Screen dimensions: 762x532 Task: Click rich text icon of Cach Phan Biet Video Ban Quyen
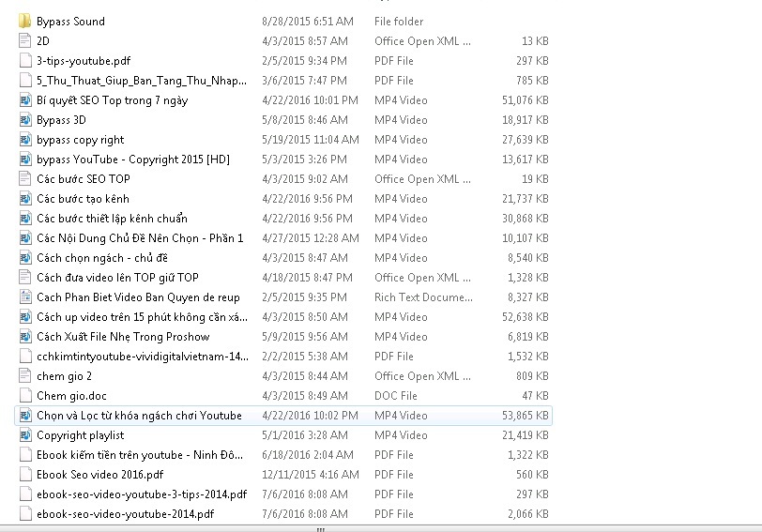point(24,296)
